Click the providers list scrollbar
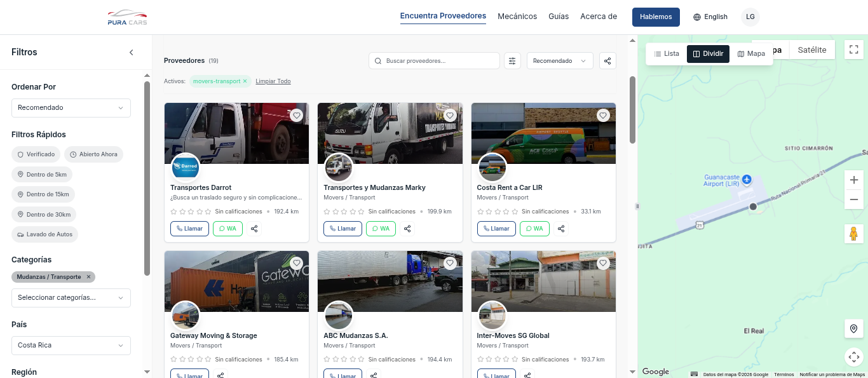Viewport: 868px width, 378px height. click(632, 109)
